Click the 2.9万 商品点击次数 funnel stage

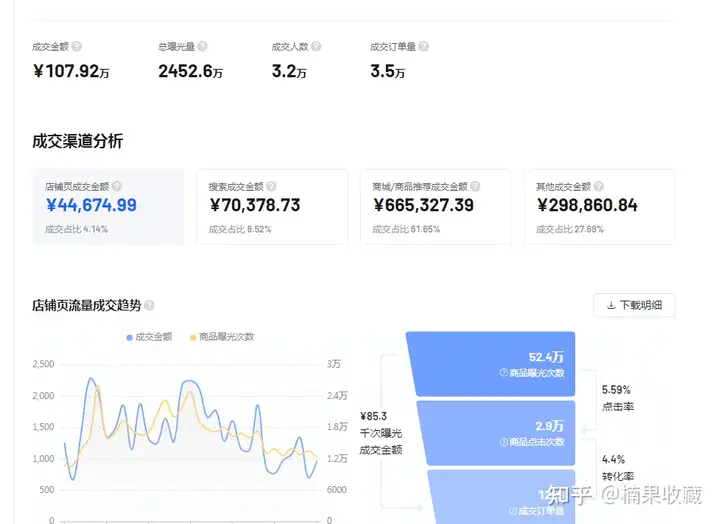click(x=496, y=433)
